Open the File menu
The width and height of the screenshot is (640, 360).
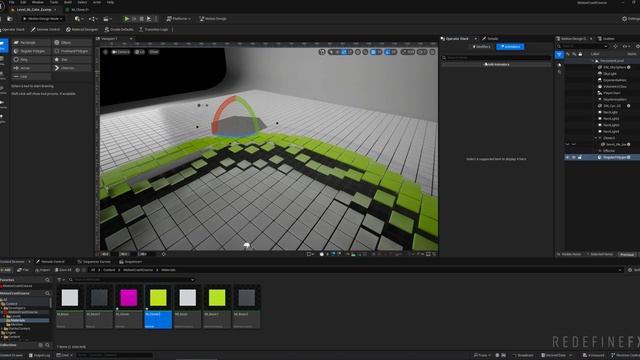point(12,2)
